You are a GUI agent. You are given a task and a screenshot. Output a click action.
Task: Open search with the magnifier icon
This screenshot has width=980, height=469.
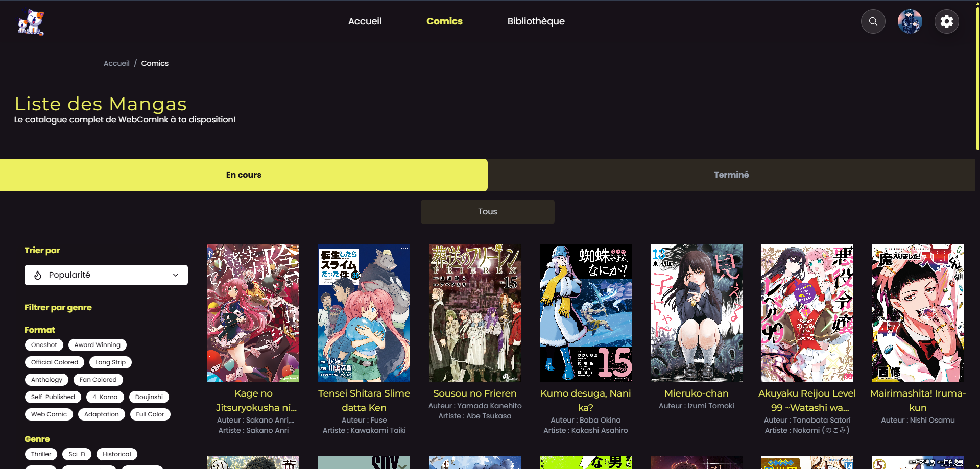tap(873, 21)
